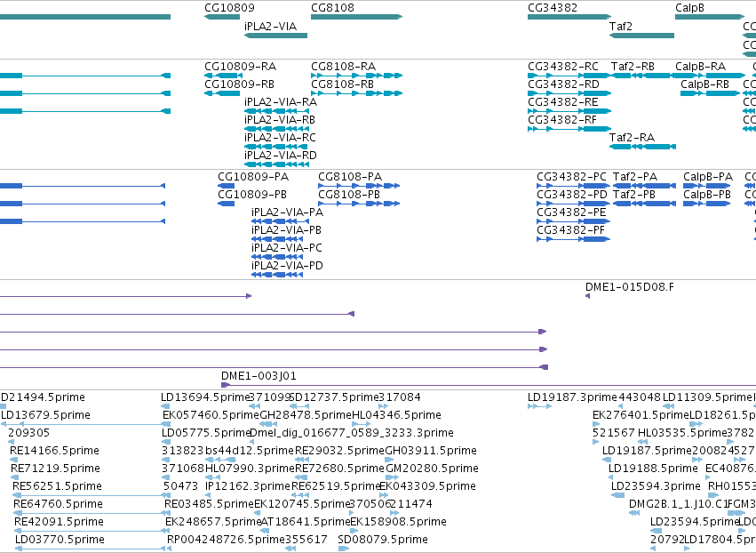Click protein CG8108-PA

click(x=359, y=186)
